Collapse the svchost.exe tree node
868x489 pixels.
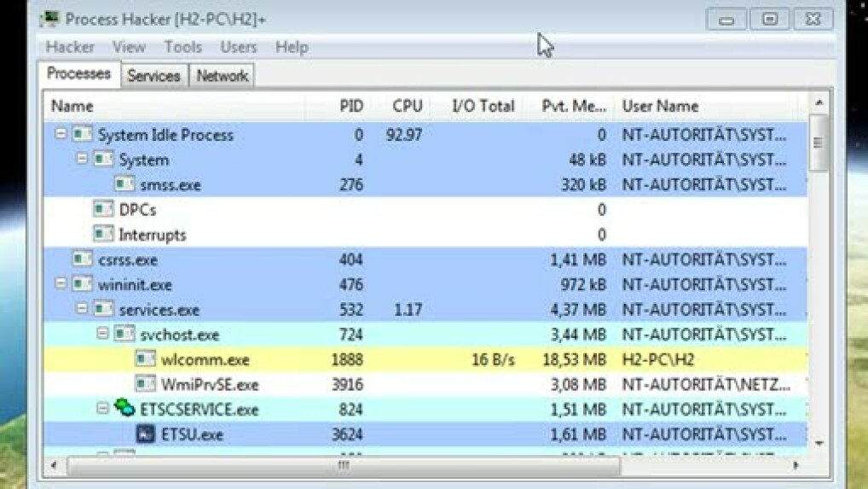[x=102, y=335]
